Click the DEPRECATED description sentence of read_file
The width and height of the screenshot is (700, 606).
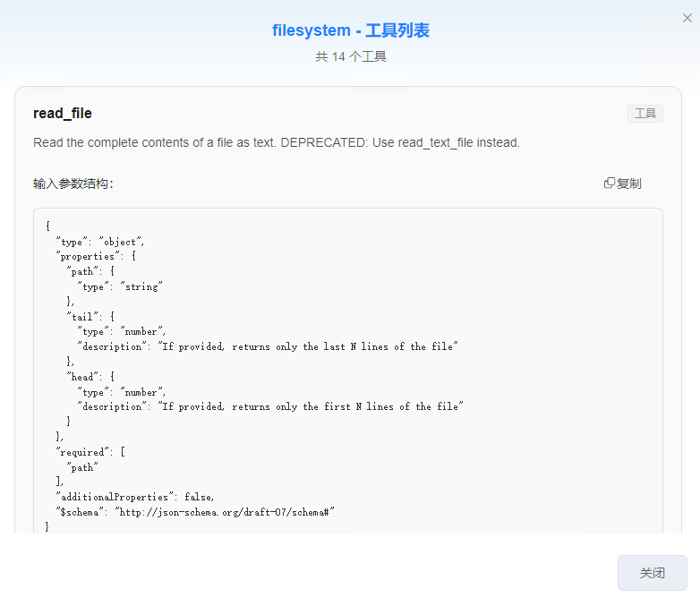(276, 142)
